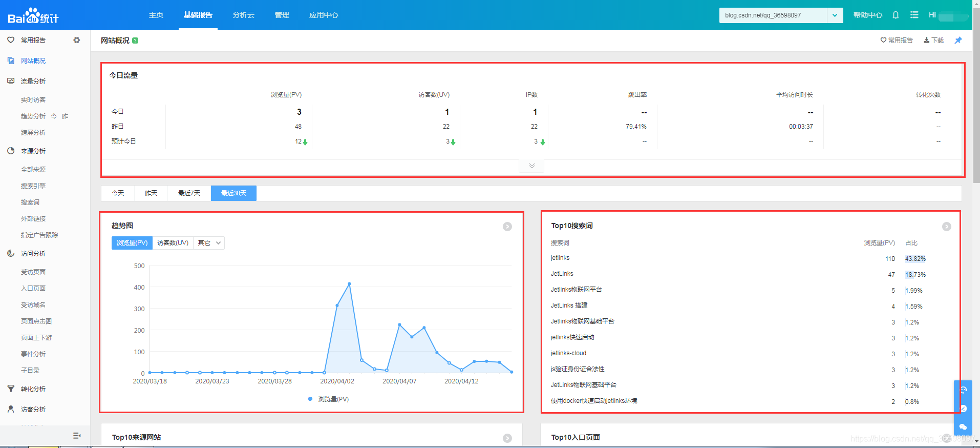Image resolution: width=980 pixels, height=448 pixels.
Task: Switch to the 最近7天 date tab
Action: 189,193
